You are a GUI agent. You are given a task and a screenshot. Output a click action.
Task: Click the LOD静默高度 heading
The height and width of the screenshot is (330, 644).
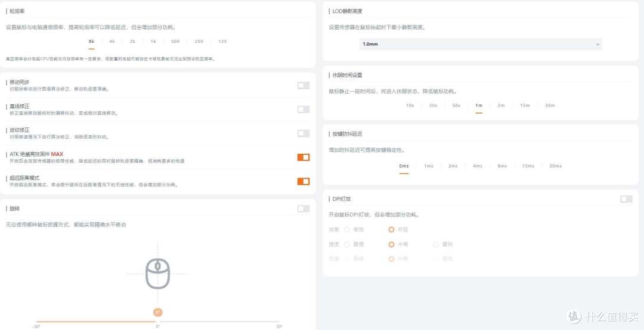point(348,11)
